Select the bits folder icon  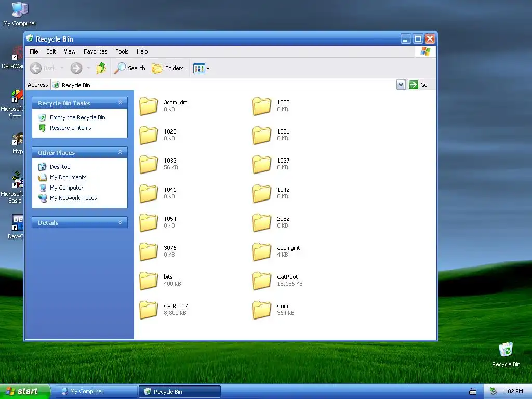(x=149, y=281)
